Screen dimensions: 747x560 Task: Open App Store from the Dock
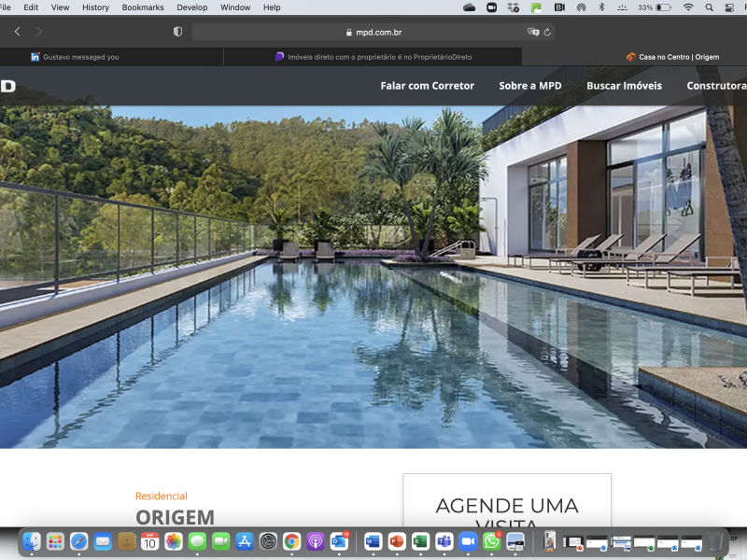pyautogui.click(x=245, y=541)
